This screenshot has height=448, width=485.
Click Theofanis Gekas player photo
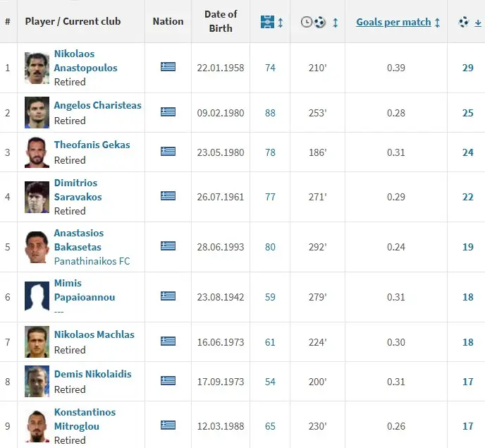click(x=37, y=152)
